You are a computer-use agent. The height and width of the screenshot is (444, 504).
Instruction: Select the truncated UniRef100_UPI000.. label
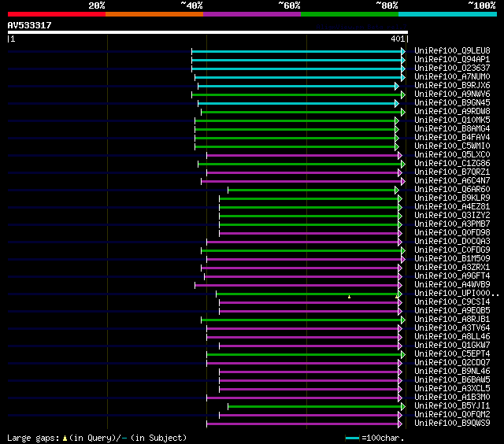(x=457, y=294)
